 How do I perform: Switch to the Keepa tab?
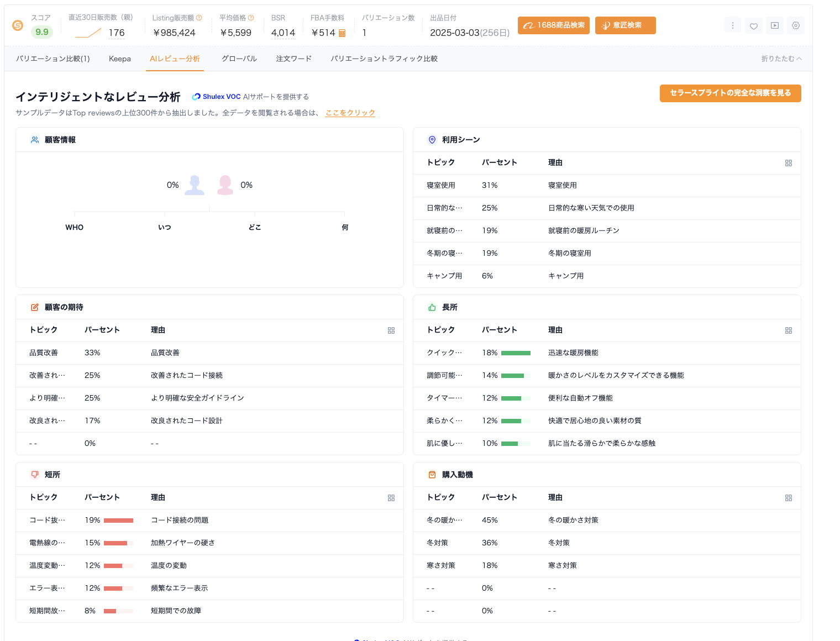[120, 59]
